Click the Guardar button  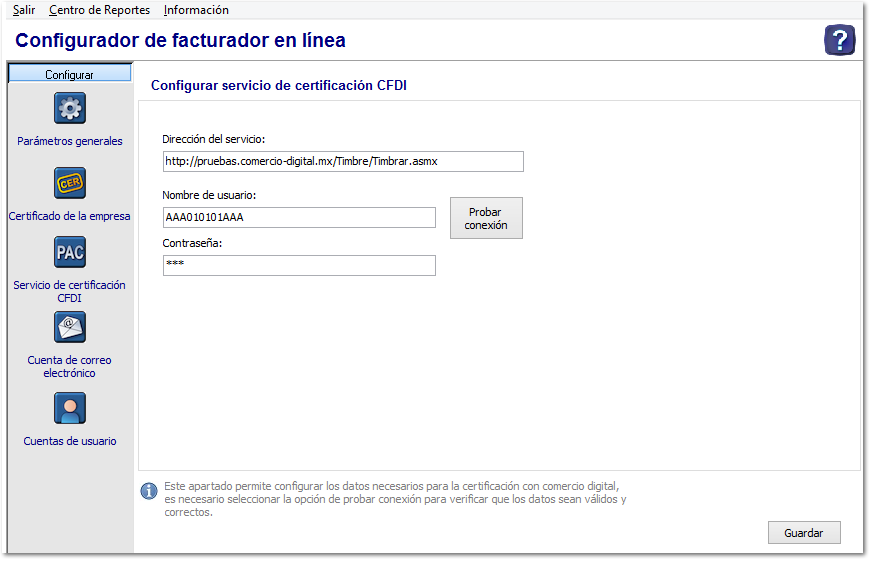[804, 532]
